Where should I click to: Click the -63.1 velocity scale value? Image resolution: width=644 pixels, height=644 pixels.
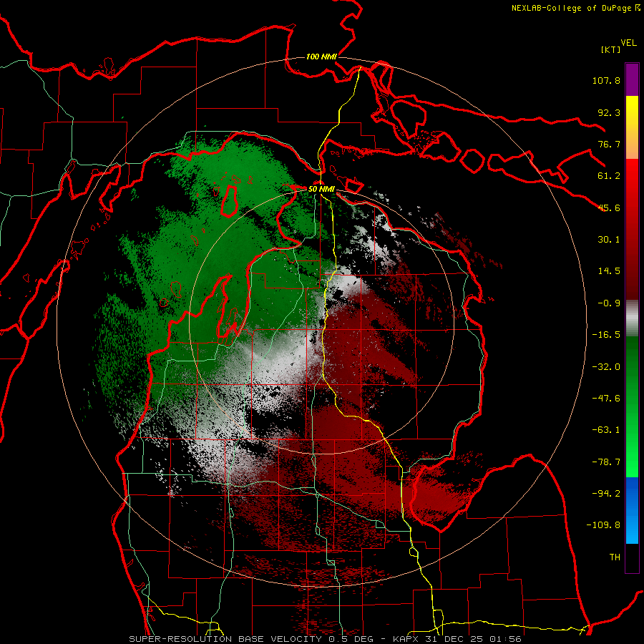coord(606,430)
